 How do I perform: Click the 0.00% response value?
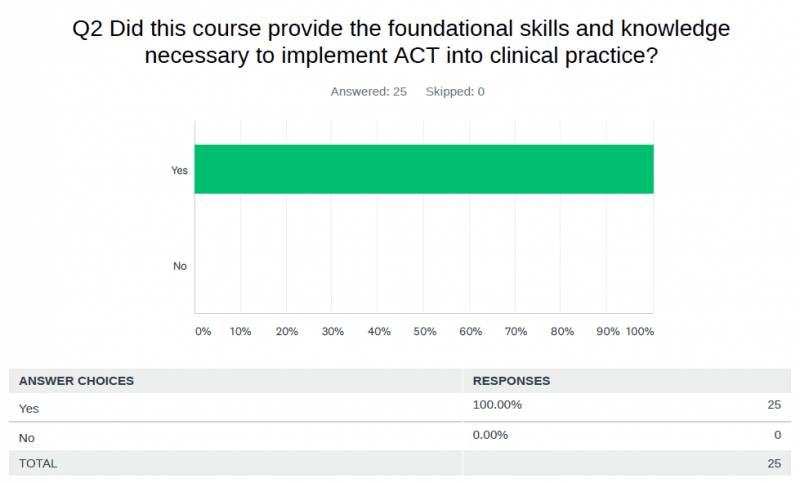[490, 435]
